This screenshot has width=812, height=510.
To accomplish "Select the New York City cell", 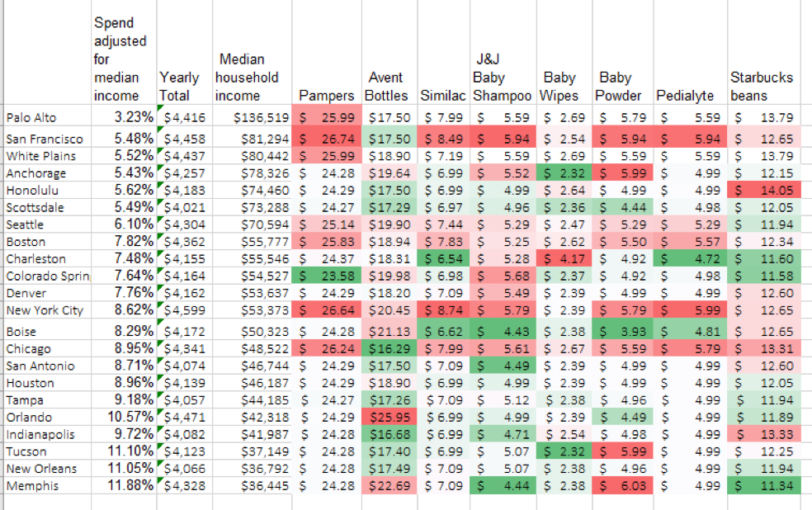I will coord(47,309).
